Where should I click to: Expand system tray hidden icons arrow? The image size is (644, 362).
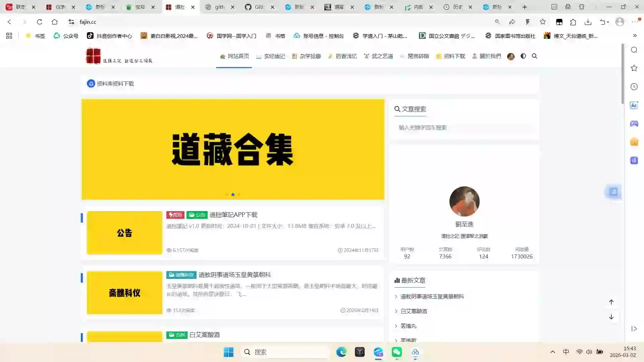[553, 352]
